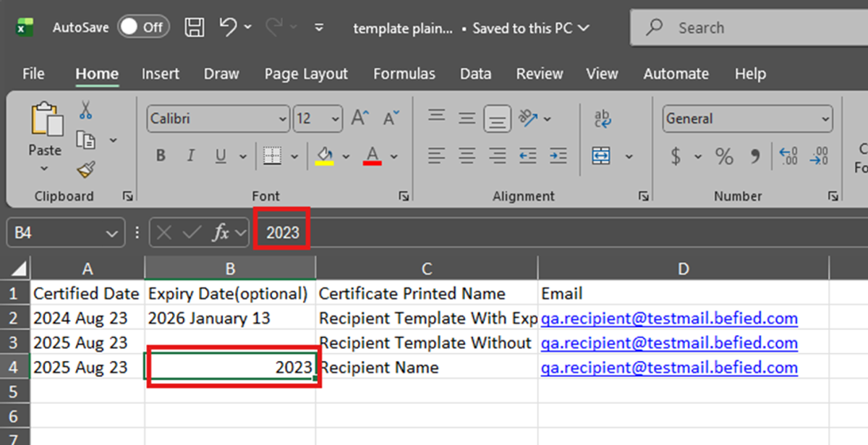Viewport: 868px width, 445px height.
Task: Click into the Search box
Action: tap(749, 28)
